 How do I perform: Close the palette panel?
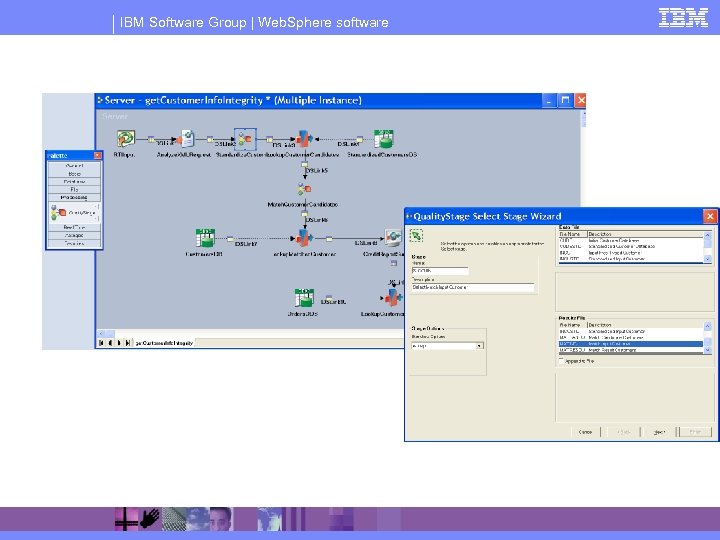coord(97,155)
